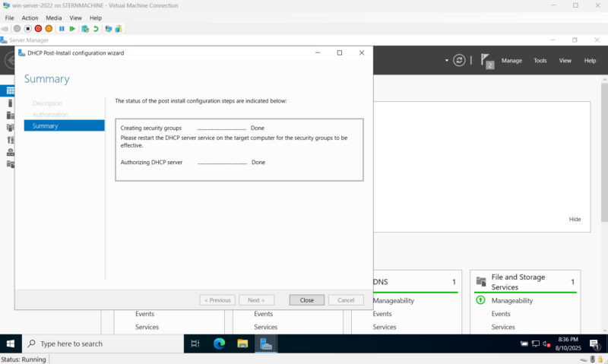This screenshot has height=364, width=608.
Task: Click the Server Manager taskbar icon
Action: click(266, 343)
